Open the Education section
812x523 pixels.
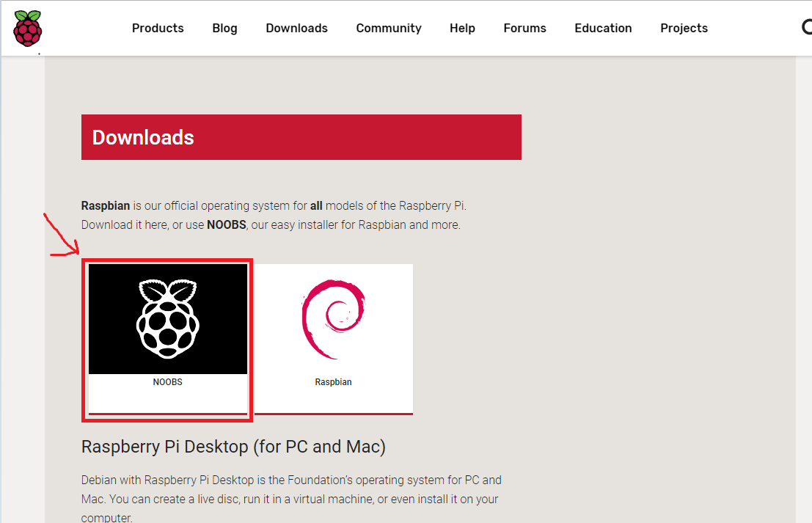603,28
